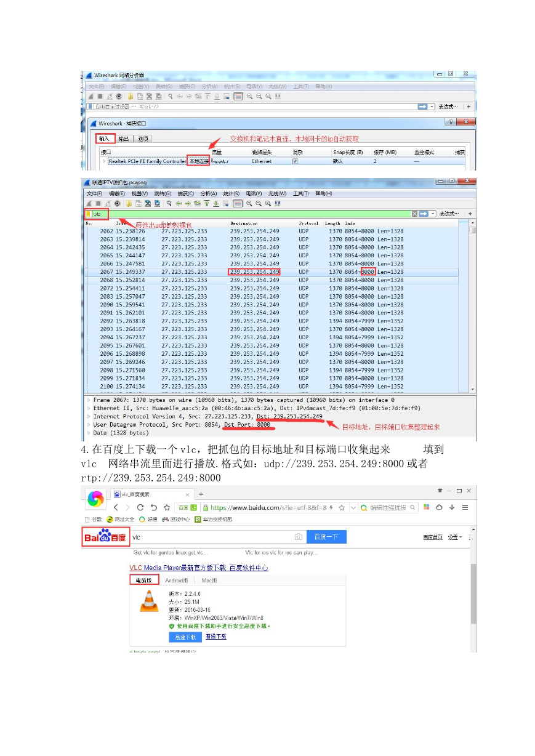Viewport: 535px width, 756px height.
Task: Expand the Data (1328 bytes) row
Action: point(89,433)
